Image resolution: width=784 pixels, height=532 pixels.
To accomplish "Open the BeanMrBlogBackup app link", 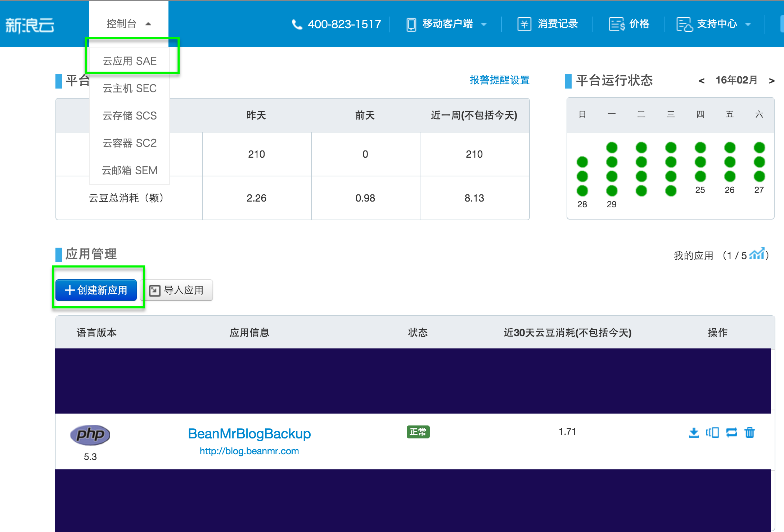I will [x=249, y=433].
